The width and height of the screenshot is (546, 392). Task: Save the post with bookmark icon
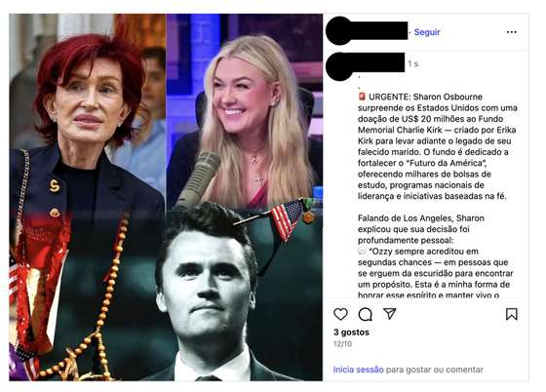pos(511,314)
